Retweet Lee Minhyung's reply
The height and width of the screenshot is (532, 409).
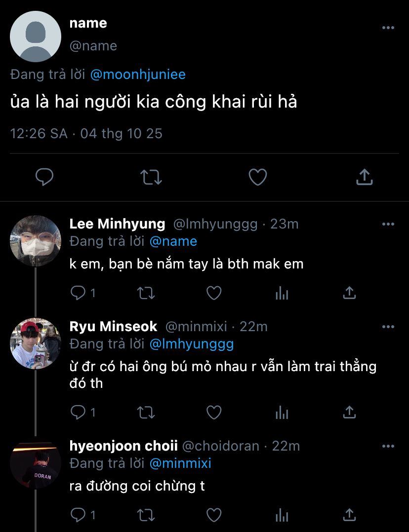coord(145,293)
